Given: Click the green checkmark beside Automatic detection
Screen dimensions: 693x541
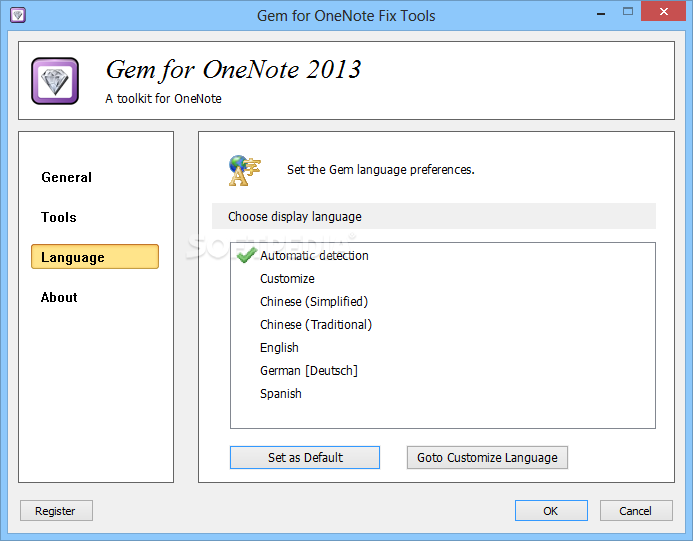Looking at the screenshot, I should click(247, 255).
